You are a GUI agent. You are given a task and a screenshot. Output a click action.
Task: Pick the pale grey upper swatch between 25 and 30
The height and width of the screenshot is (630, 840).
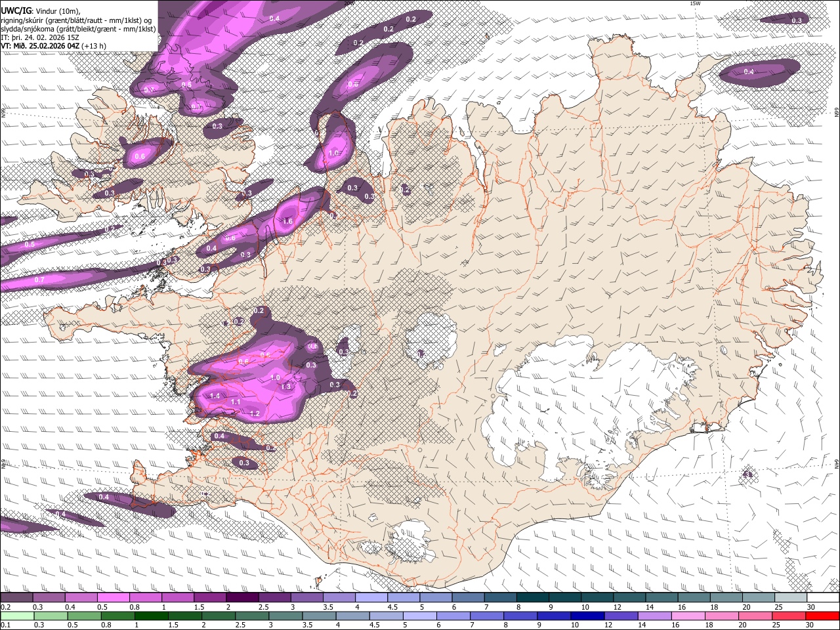tap(791, 597)
